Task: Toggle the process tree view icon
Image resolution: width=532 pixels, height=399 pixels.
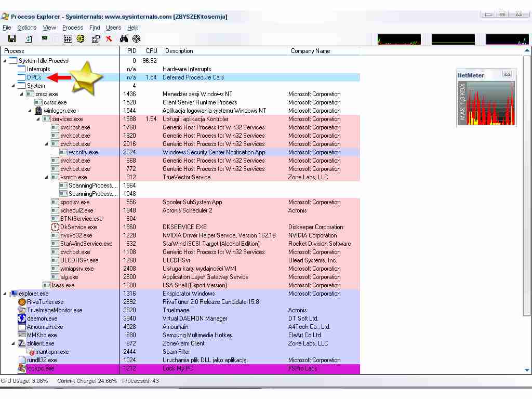Action: 68,38
